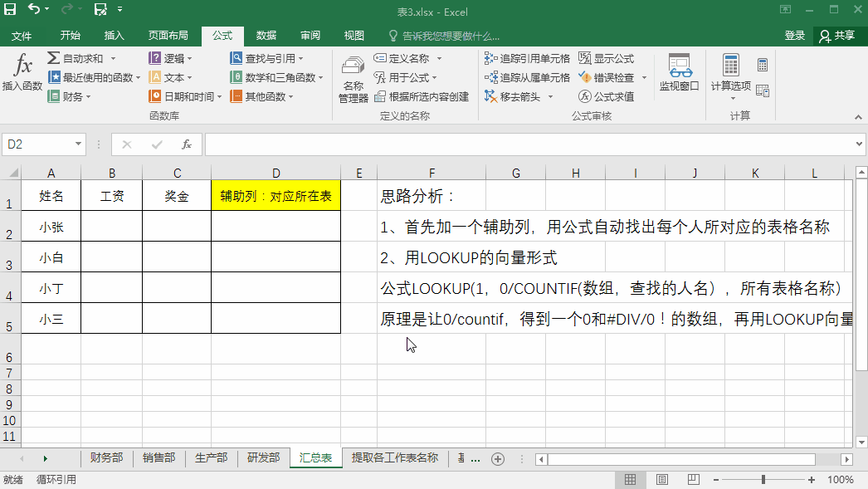This screenshot has width=868, height=489.
Task: Open Lookup & Reference (查找与引用) functions
Action: click(x=267, y=58)
